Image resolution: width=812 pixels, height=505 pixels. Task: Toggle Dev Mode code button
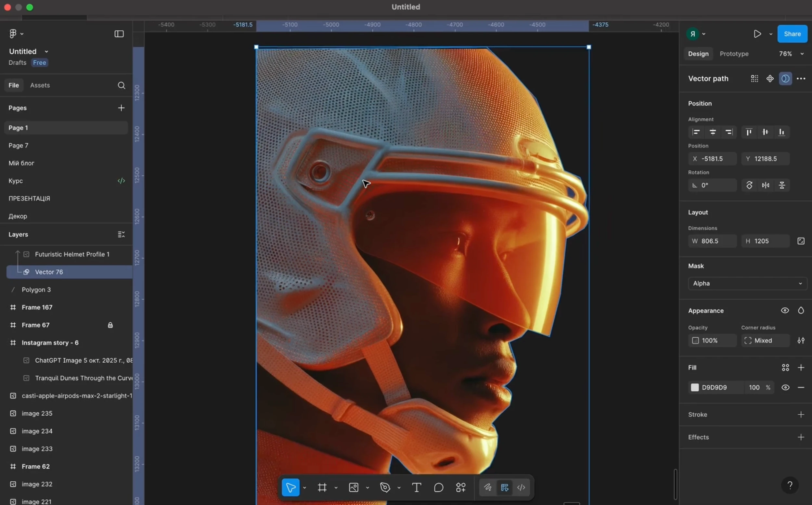[x=521, y=487]
